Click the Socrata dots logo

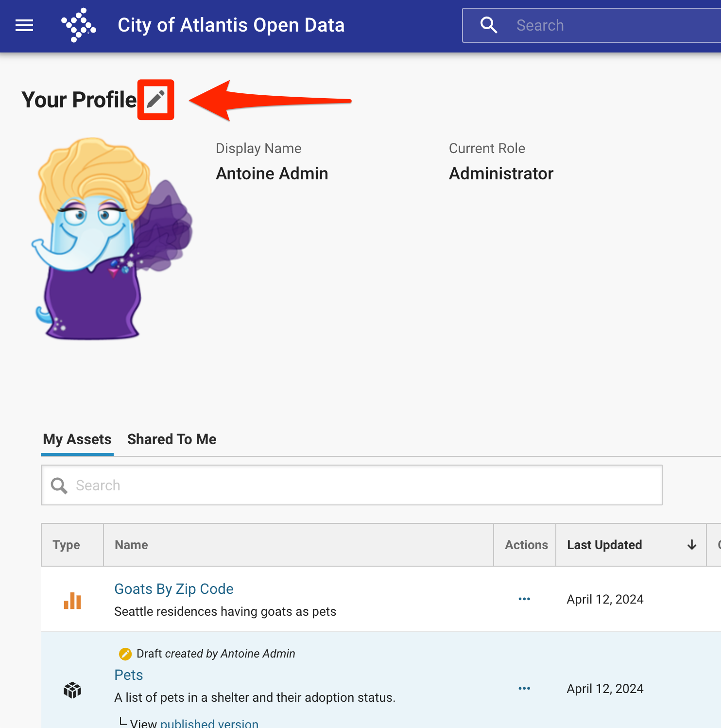[x=78, y=25]
